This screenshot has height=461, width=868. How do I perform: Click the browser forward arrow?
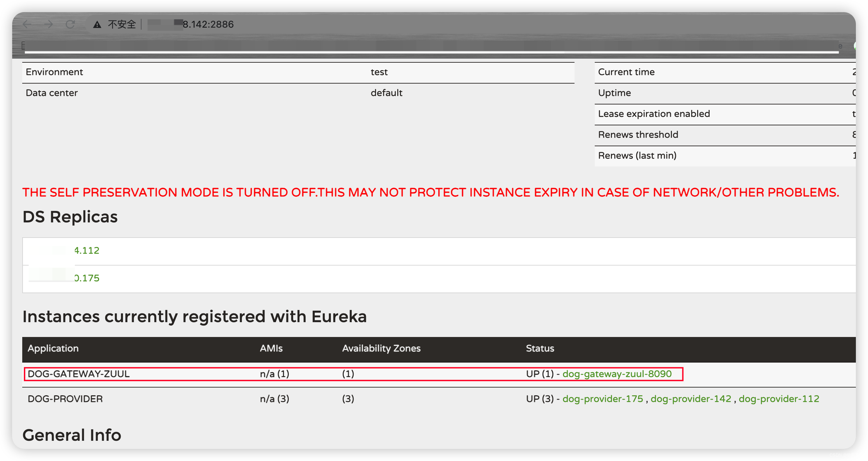(x=49, y=24)
